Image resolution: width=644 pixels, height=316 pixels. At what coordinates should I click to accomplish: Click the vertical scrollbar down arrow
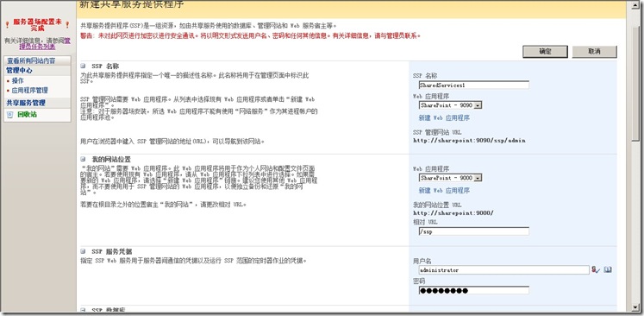[635, 307]
